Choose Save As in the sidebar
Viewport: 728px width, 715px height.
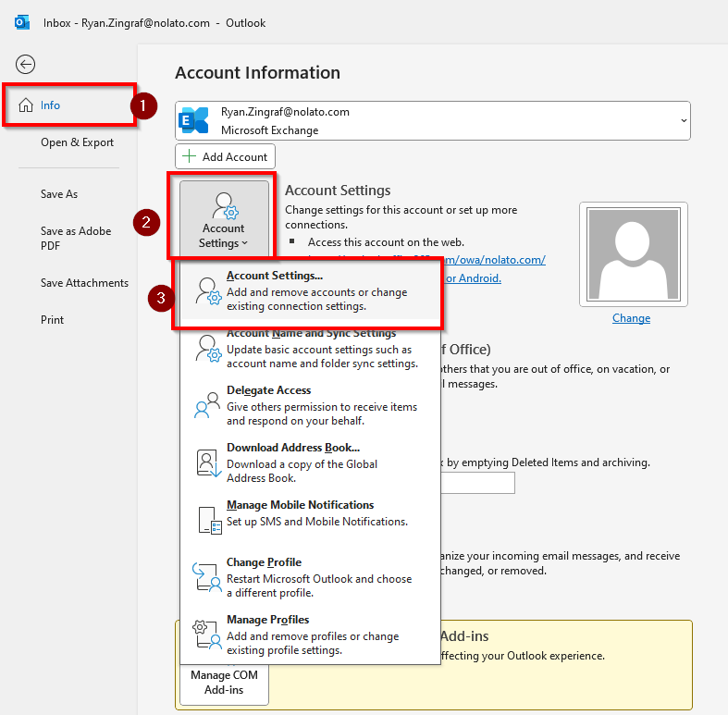pos(59,194)
